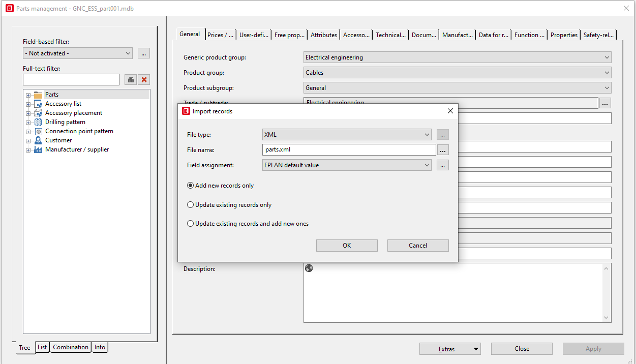Expand the Accessory list tree node

(x=28, y=104)
